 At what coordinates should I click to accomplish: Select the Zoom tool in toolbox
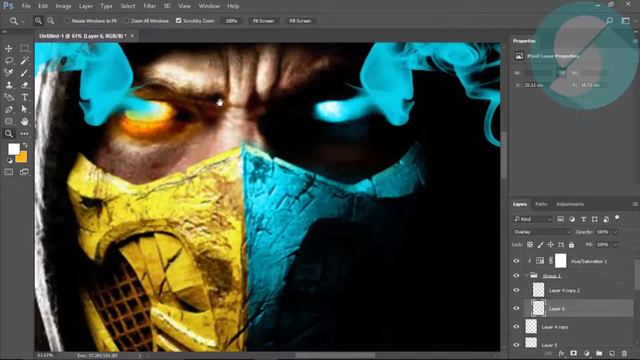tap(9, 133)
